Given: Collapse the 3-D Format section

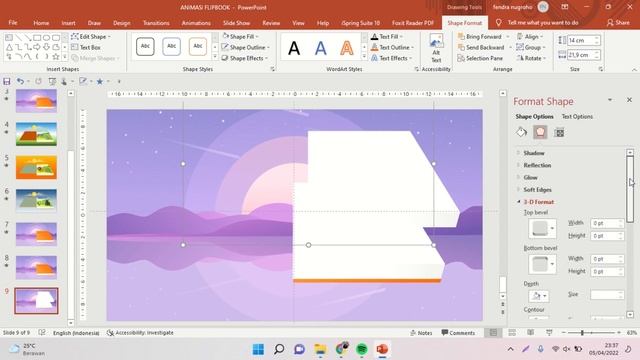Looking at the screenshot, I should [x=538, y=202].
